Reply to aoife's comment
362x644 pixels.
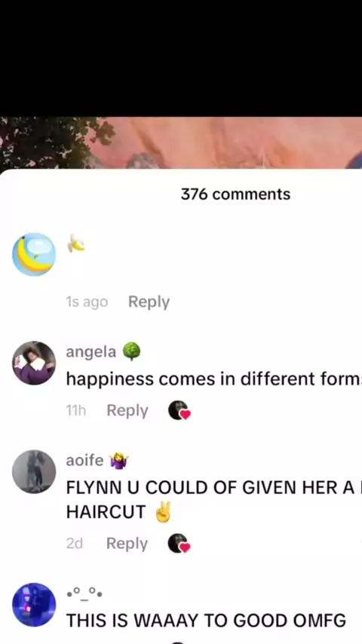[127, 544]
